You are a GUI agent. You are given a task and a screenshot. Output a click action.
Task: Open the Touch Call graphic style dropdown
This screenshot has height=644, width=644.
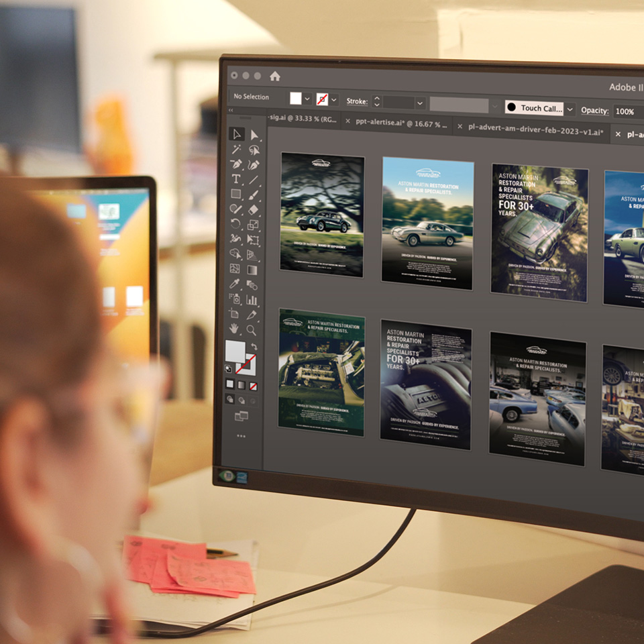(569, 107)
